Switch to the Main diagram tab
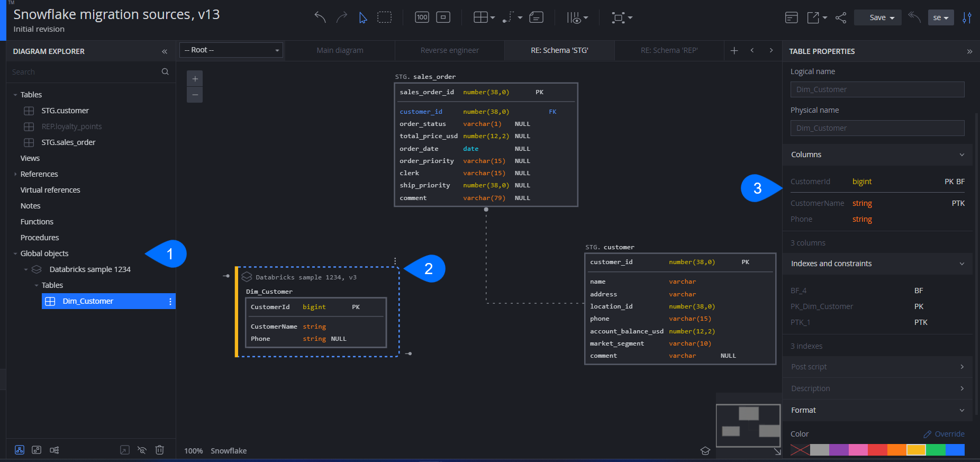The height and width of the screenshot is (462, 980). point(340,50)
